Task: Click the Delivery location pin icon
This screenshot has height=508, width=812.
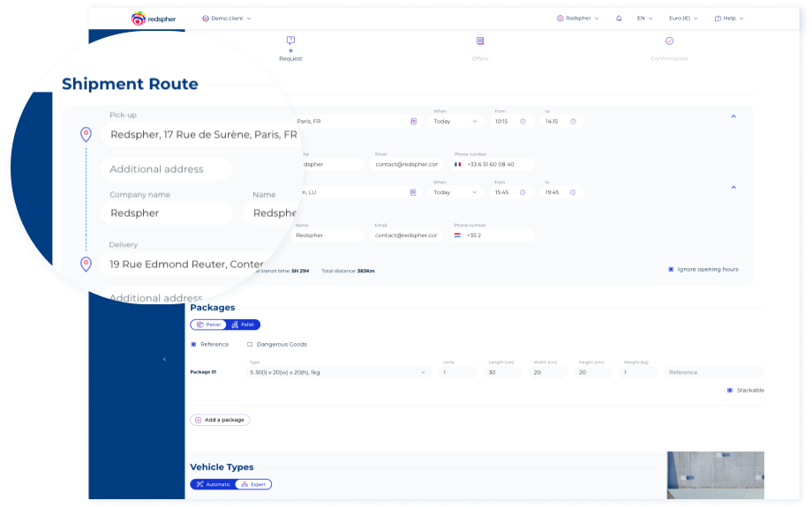Action: [86, 265]
